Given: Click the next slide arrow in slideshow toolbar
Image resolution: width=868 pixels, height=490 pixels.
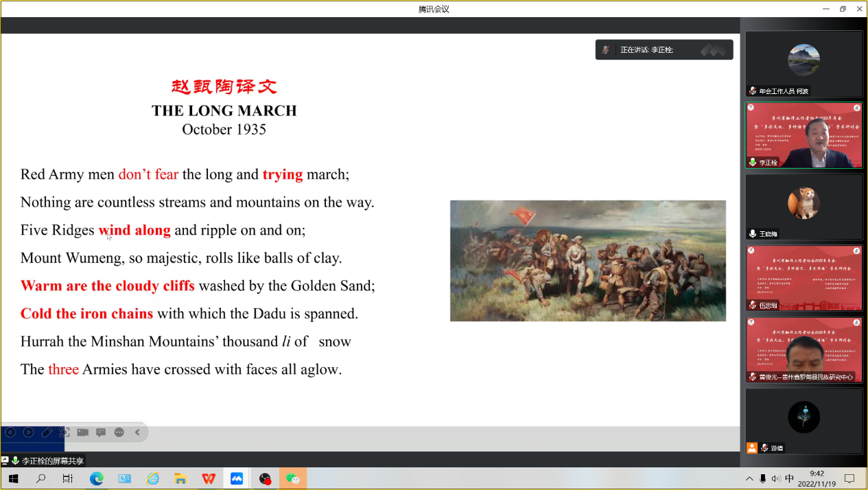Looking at the screenshot, I should click(28, 432).
